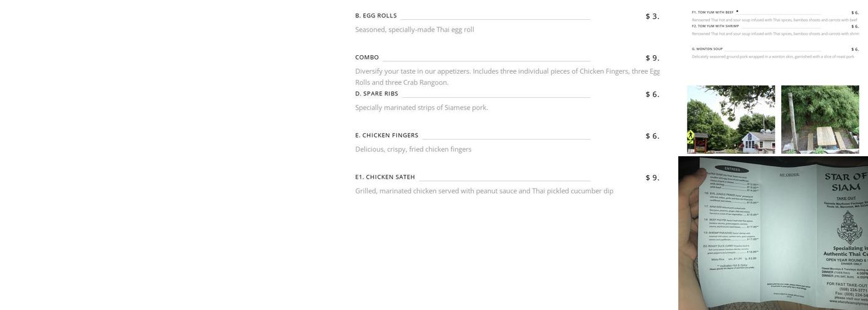Click the E1. Chicken Sateh title
Viewport: 868px width, 310px height.
pos(385,177)
